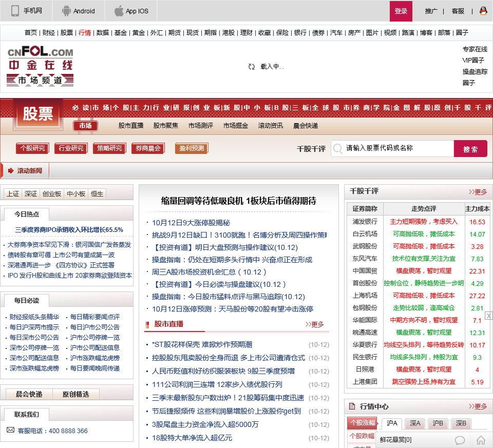493x448 pixels.
Task: Open 股市聚焦 in the sub-navigation
Action: tap(166, 126)
